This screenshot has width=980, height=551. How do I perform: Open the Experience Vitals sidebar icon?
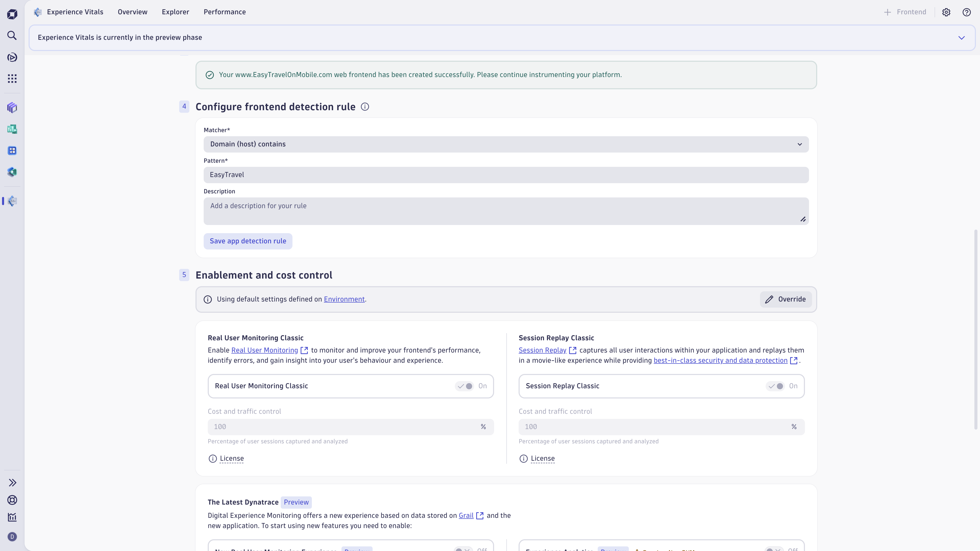13,201
